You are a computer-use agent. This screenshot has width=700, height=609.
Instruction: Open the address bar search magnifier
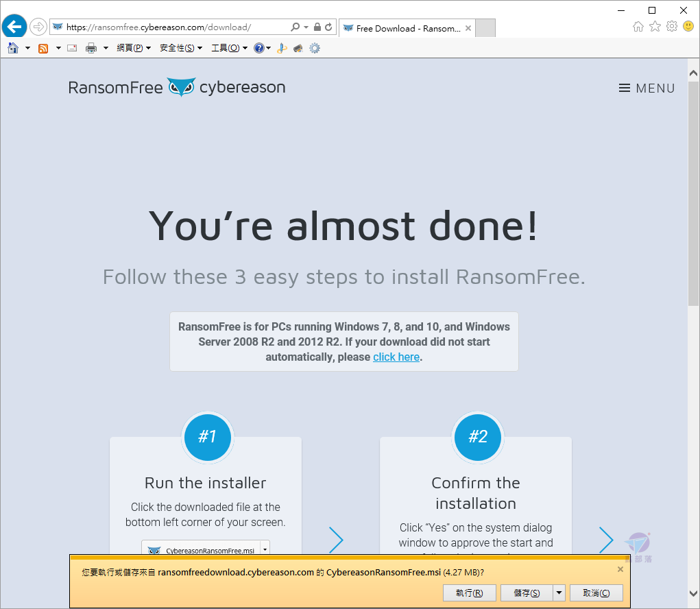[295, 27]
